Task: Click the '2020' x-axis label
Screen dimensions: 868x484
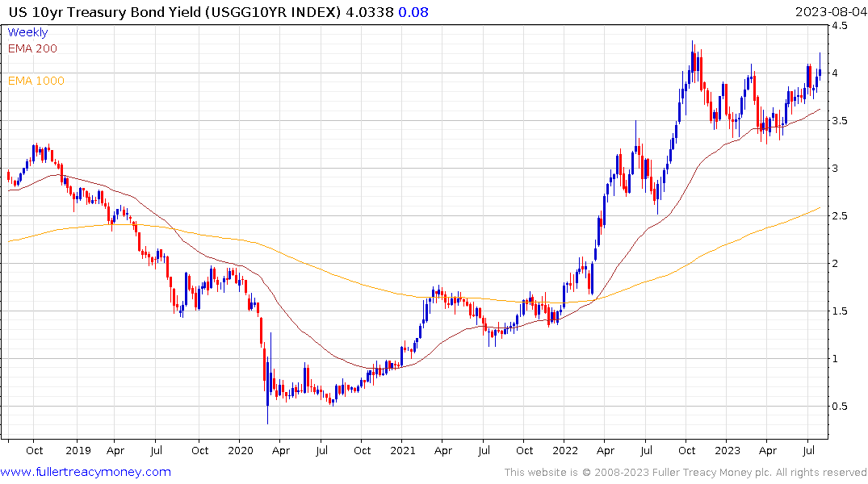Action: pyautogui.click(x=241, y=451)
